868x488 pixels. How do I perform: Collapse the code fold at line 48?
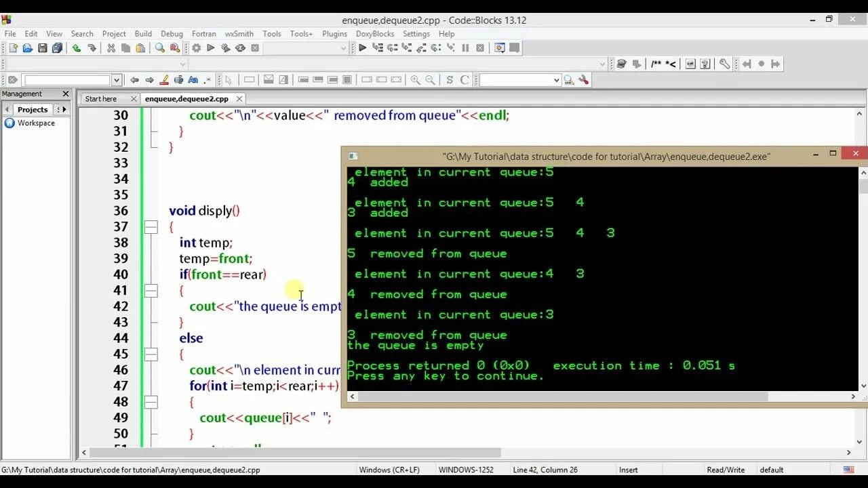[x=151, y=402]
